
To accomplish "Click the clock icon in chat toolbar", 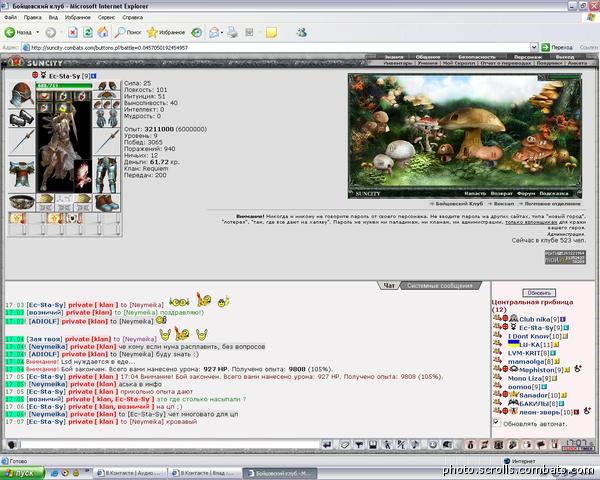I will (433, 445).
